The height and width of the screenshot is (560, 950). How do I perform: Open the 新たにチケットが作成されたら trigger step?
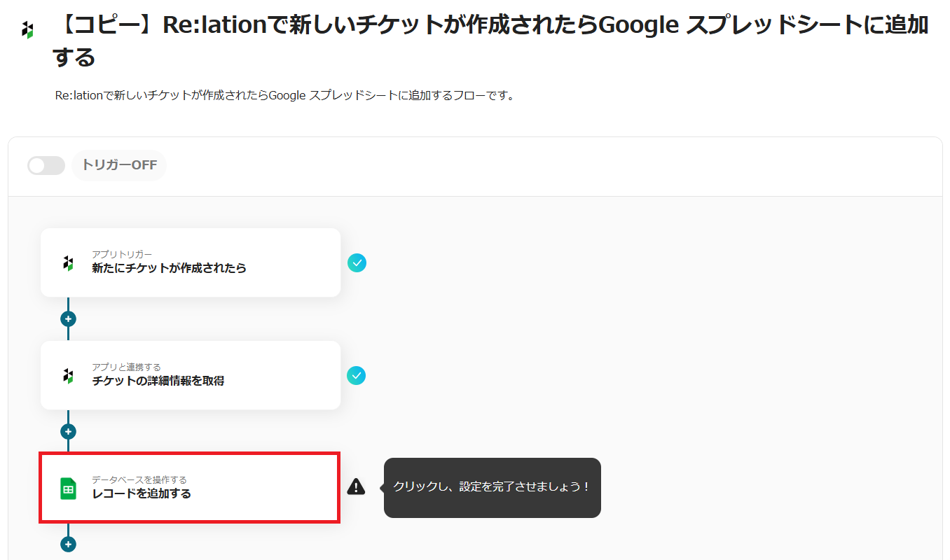click(191, 262)
